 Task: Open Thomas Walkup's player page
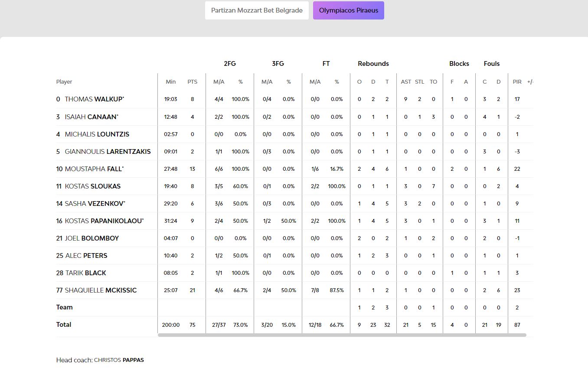pyautogui.click(x=94, y=99)
